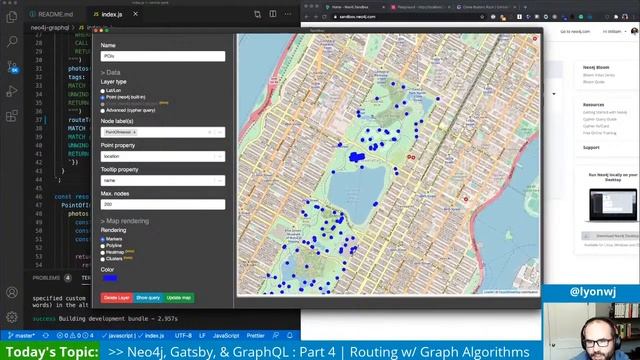The image size is (640, 360).
Task: Select JavaScript language mode in status bar
Action: point(226,336)
